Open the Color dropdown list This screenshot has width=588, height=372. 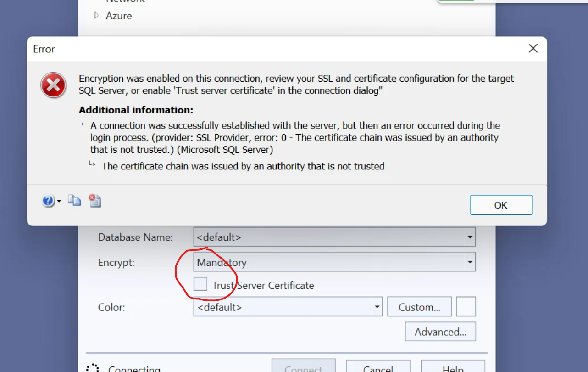pyautogui.click(x=376, y=307)
